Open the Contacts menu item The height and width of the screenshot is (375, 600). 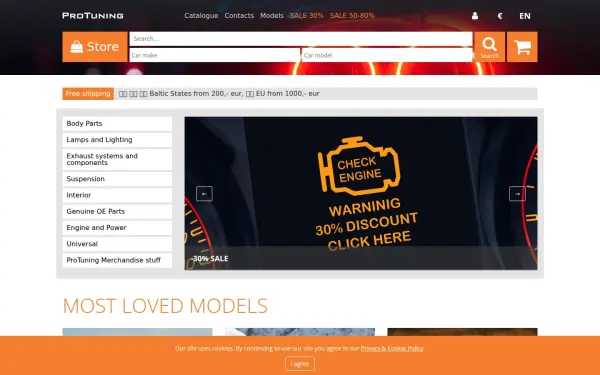(x=239, y=16)
